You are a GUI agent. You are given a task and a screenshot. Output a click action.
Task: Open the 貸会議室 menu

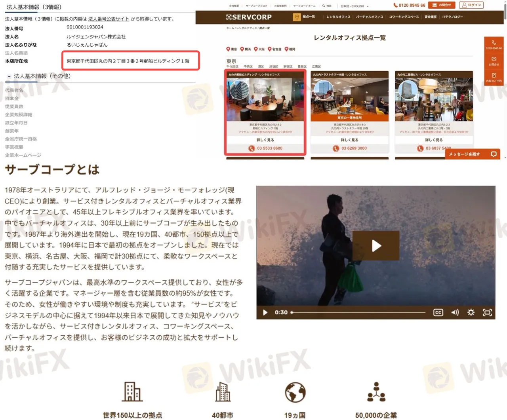coord(431,17)
